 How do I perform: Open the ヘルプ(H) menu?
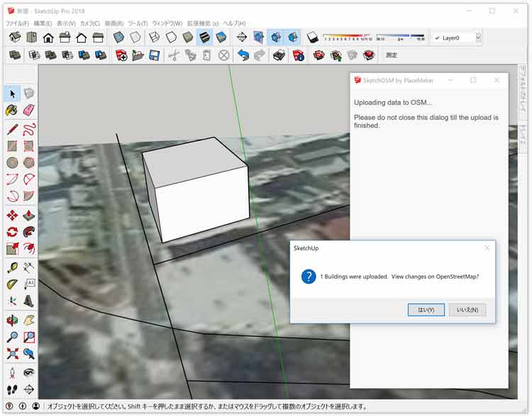pos(234,23)
